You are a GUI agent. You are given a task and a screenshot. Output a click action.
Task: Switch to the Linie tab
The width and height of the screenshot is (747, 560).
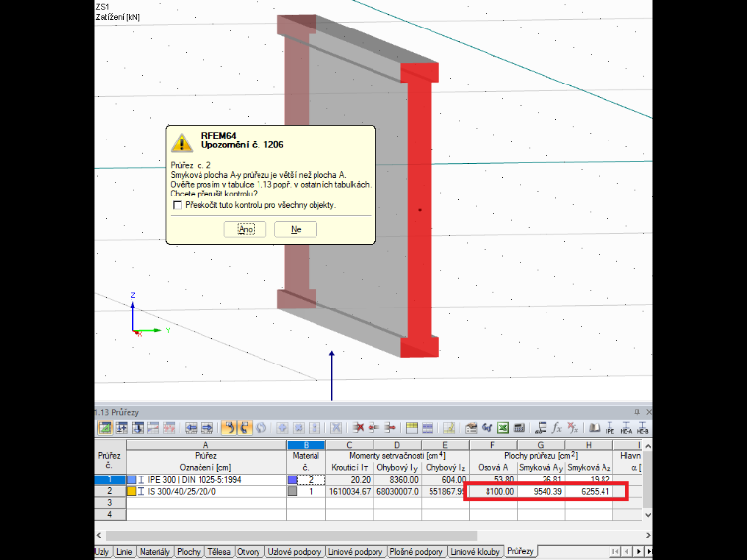[124, 551]
